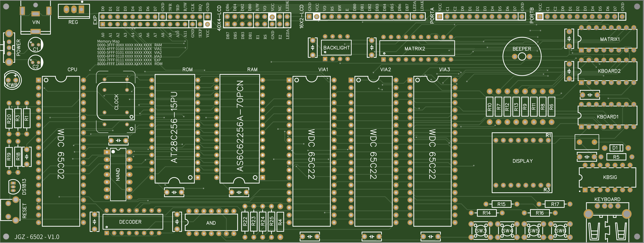644x243 pixels.
Task: Click the DECODER chip outline
Action: [x=132, y=222]
